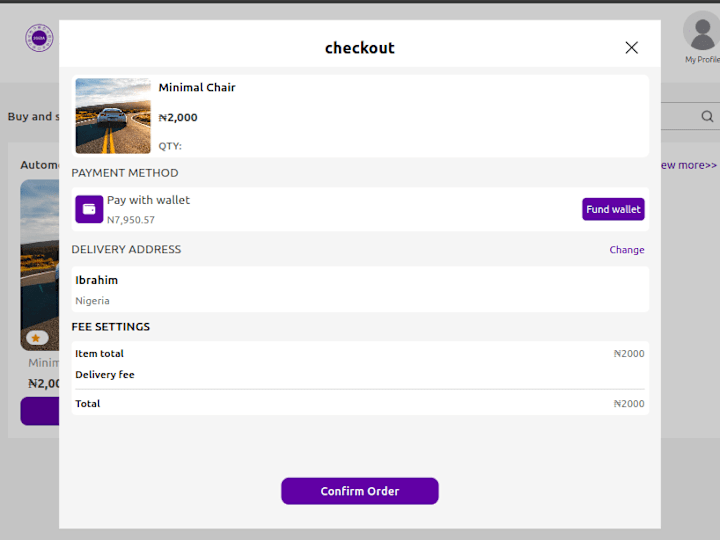Click the Delivery fee label
The image size is (720, 540).
pyautogui.click(x=105, y=375)
